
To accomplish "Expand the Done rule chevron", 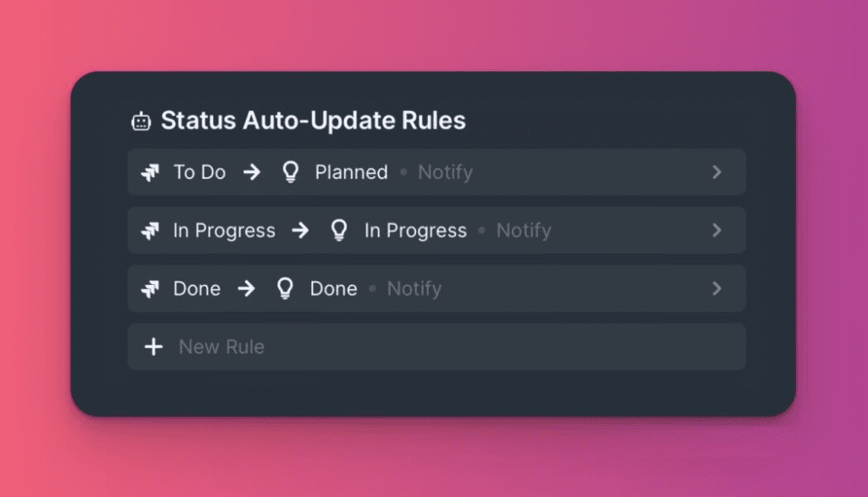I will click(717, 288).
